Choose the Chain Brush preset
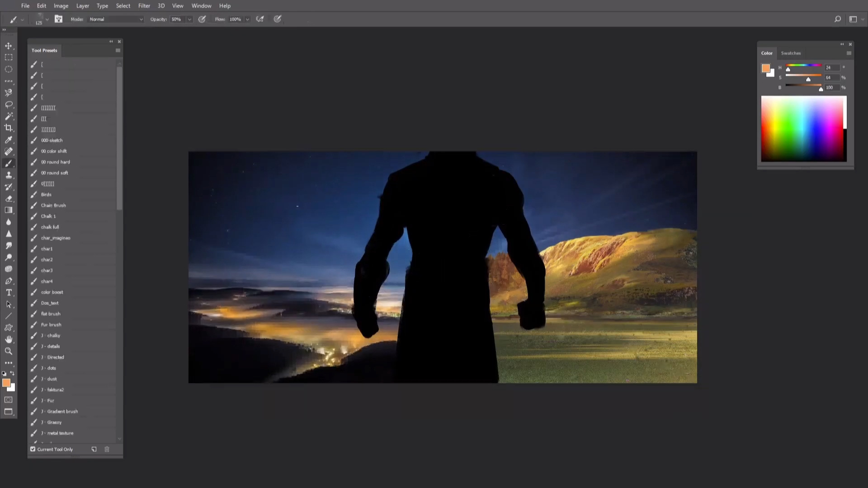868x488 pixels. pos(53,205)
